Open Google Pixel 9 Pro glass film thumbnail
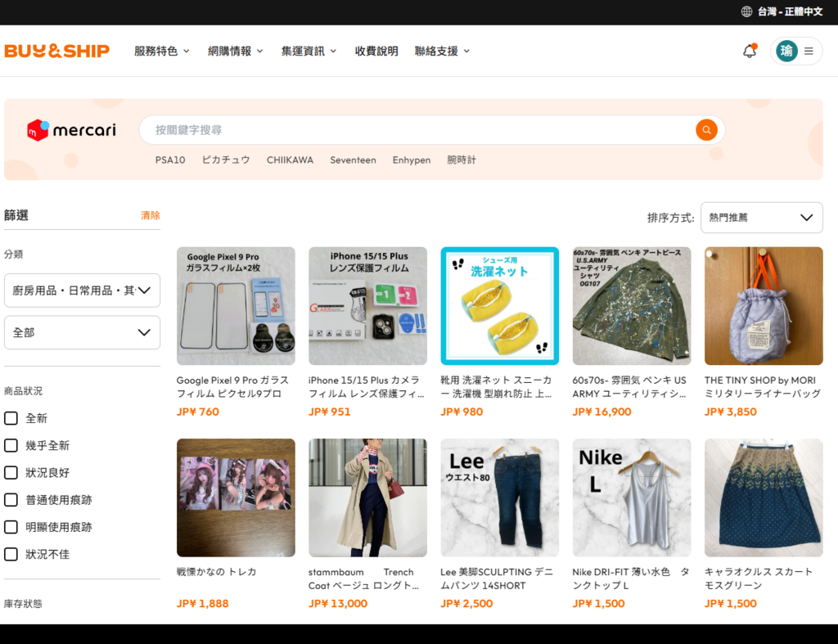Viewport: 838px width, 644px height. tap(236, 306)
